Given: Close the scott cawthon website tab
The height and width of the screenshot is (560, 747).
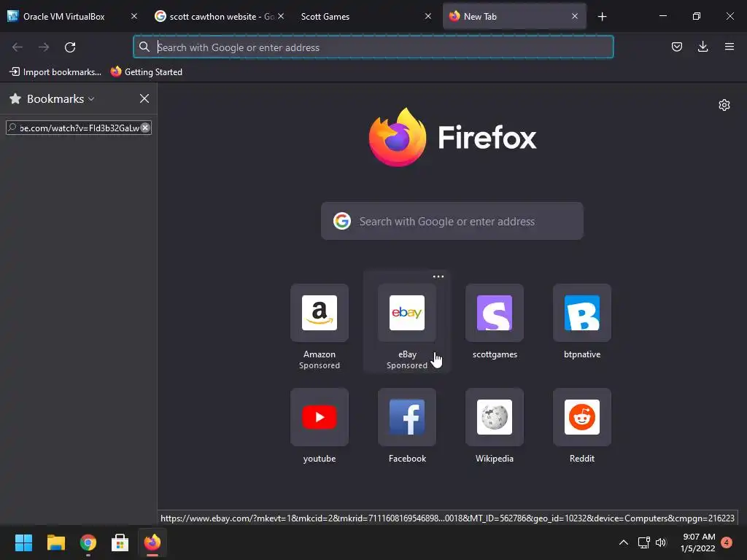Looking at the screenshot, I should coord(281,16).
